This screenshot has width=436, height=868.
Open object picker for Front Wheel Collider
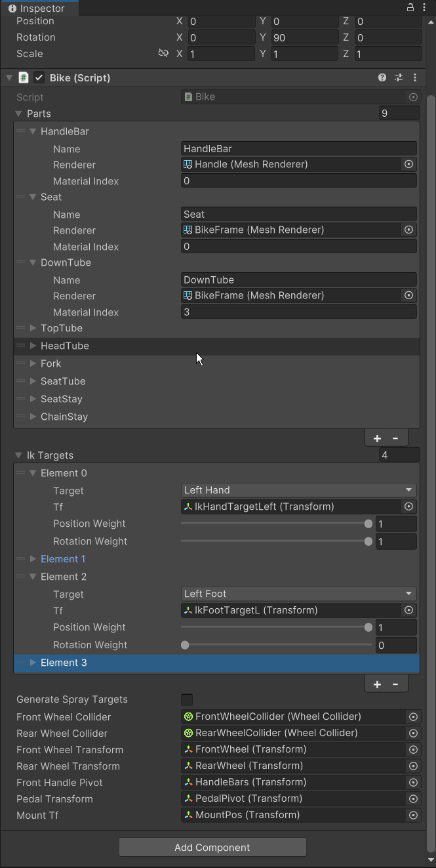[x=413, y=716]
